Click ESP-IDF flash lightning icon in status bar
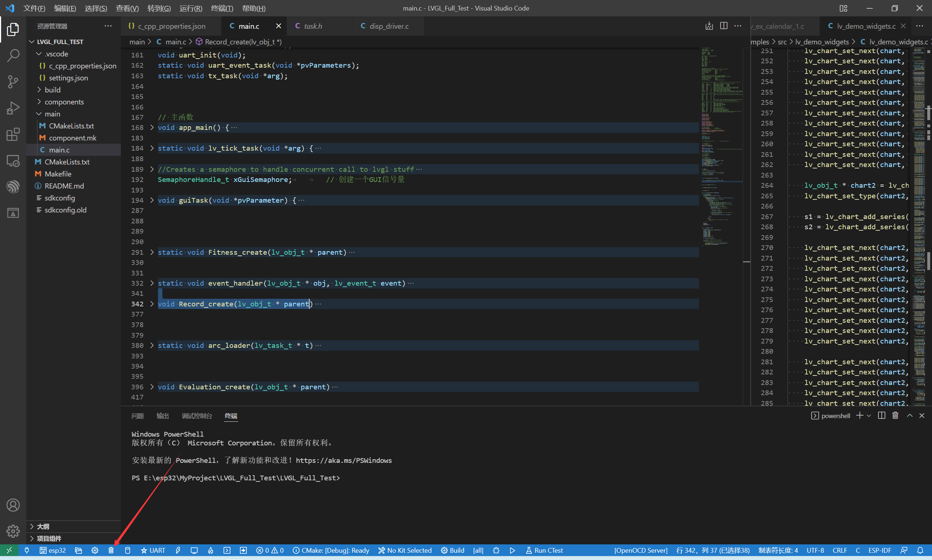This screenshot has height=560, width=932. pos(178,550)
